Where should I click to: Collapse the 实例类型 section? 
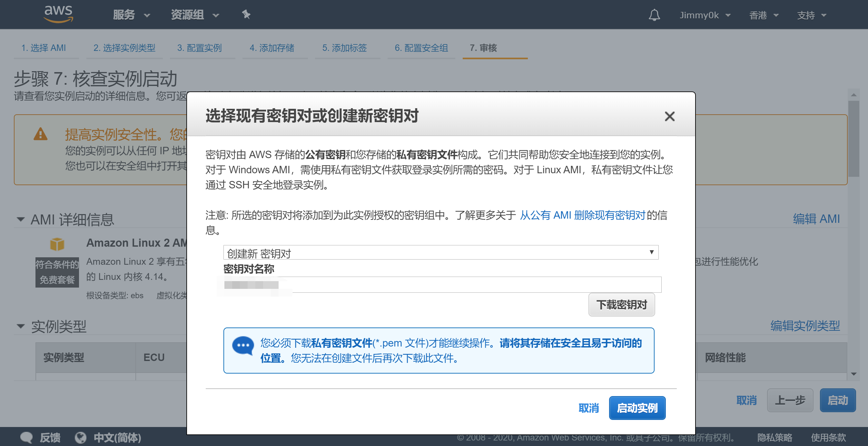click(21, 326)
